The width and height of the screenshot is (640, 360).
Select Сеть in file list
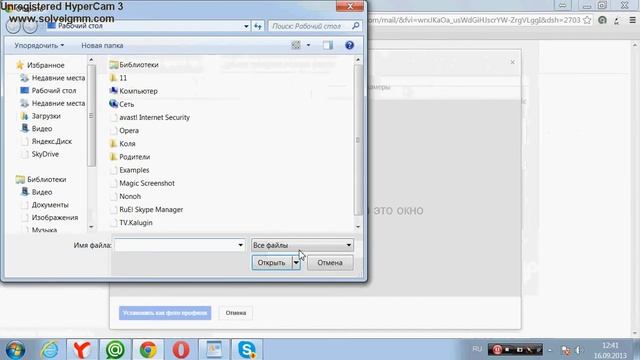click(x=126, y=104)
